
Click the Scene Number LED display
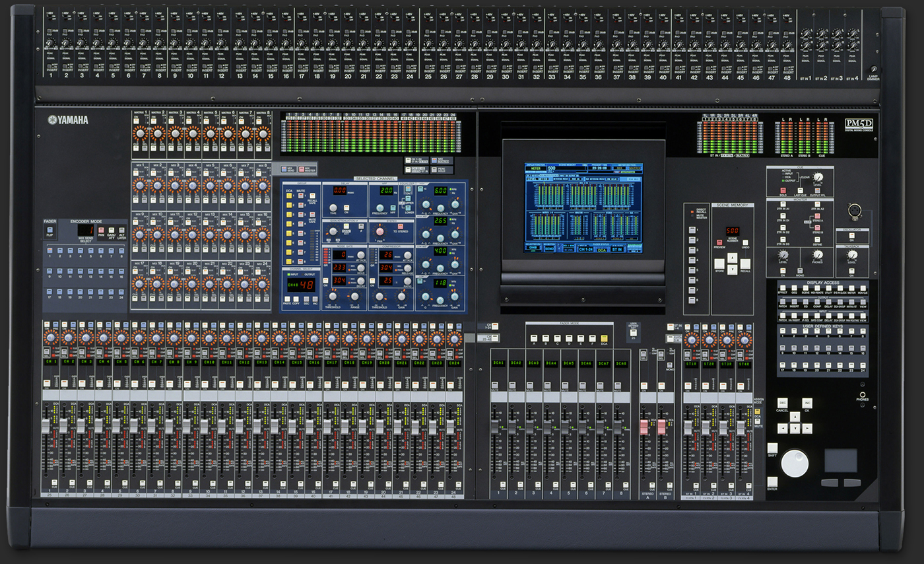coord(731,232)
